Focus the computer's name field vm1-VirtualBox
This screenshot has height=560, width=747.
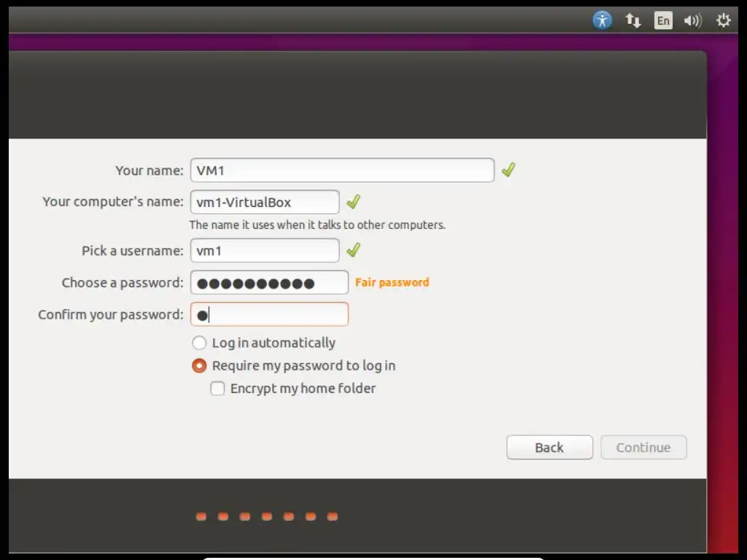pyautogui.click(x=265, y=202)
